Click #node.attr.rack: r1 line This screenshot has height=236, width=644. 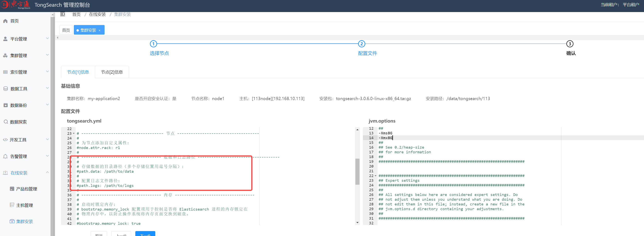[x=98, y=148]
